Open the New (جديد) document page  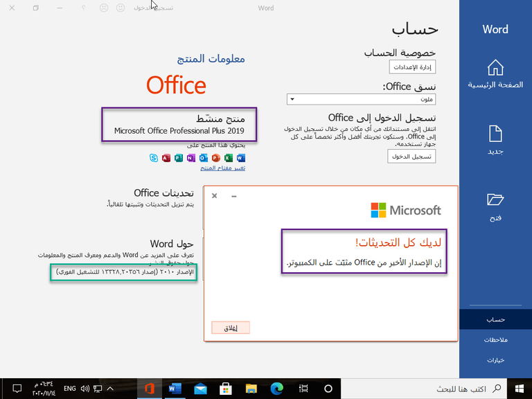coord(495,140)
